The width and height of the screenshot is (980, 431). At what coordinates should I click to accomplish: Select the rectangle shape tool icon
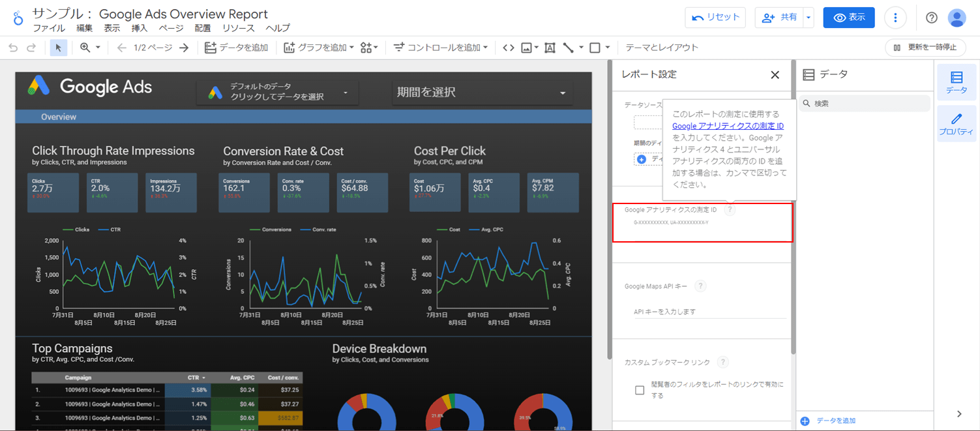tap(595, 48)
